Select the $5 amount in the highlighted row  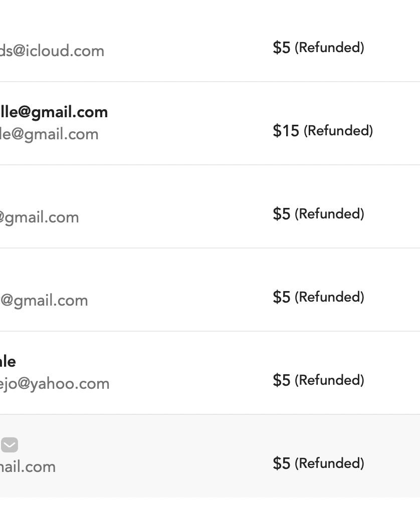282,463
